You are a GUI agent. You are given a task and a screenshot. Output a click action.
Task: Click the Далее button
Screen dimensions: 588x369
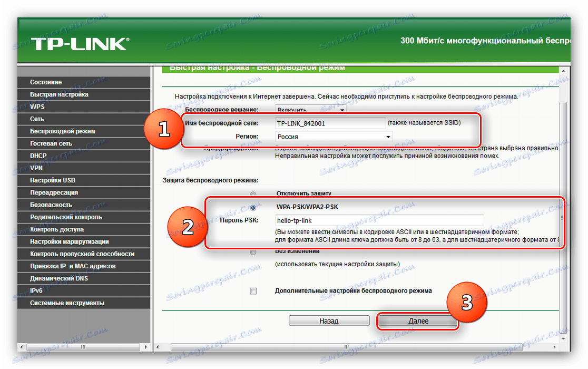tap(418, 321)
